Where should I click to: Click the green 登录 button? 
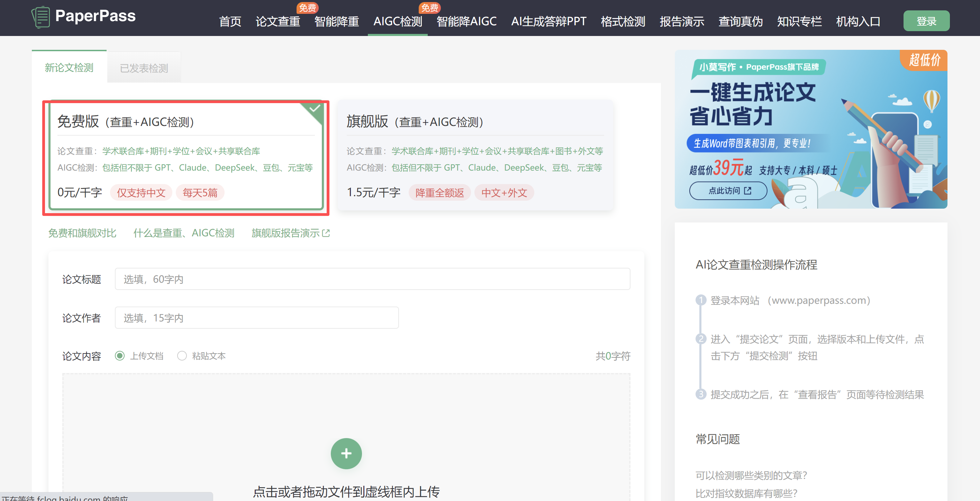pos(926,21)
